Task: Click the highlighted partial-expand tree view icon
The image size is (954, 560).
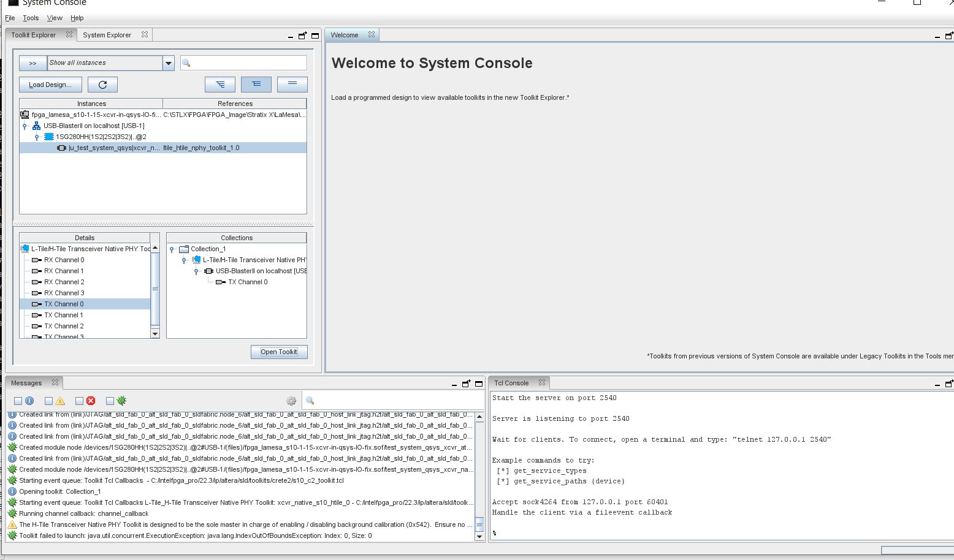Action: 256,84
